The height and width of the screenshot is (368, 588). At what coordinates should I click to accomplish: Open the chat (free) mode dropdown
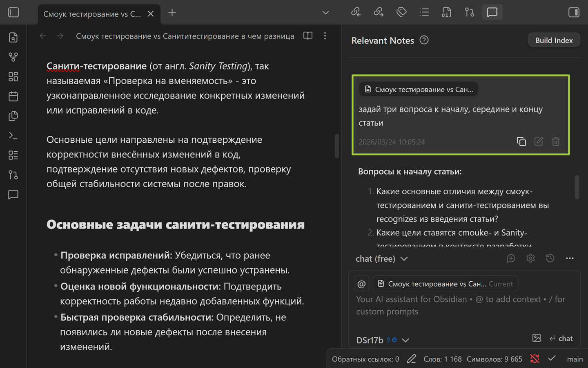point(382,258)
